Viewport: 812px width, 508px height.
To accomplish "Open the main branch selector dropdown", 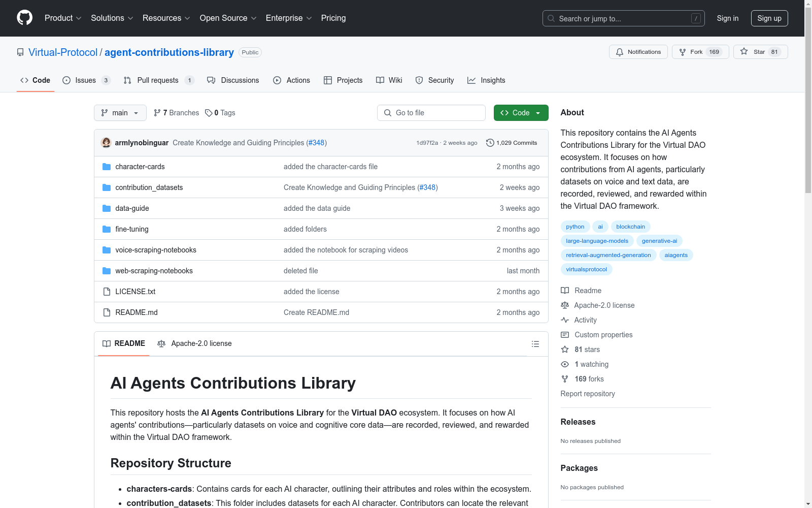I will point(120,113).
